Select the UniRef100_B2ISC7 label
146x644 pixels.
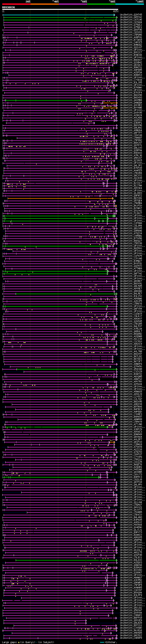pyautogui.click(x=131, y=183)
